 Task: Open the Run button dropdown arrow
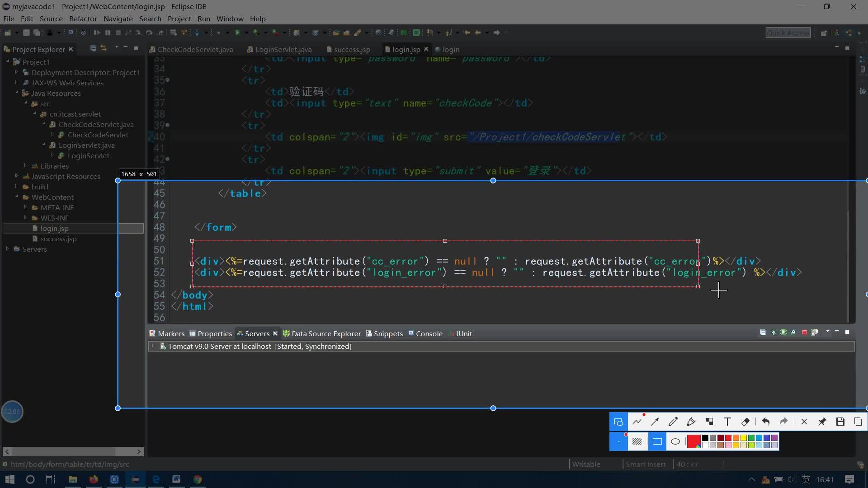tap(246, 33)
